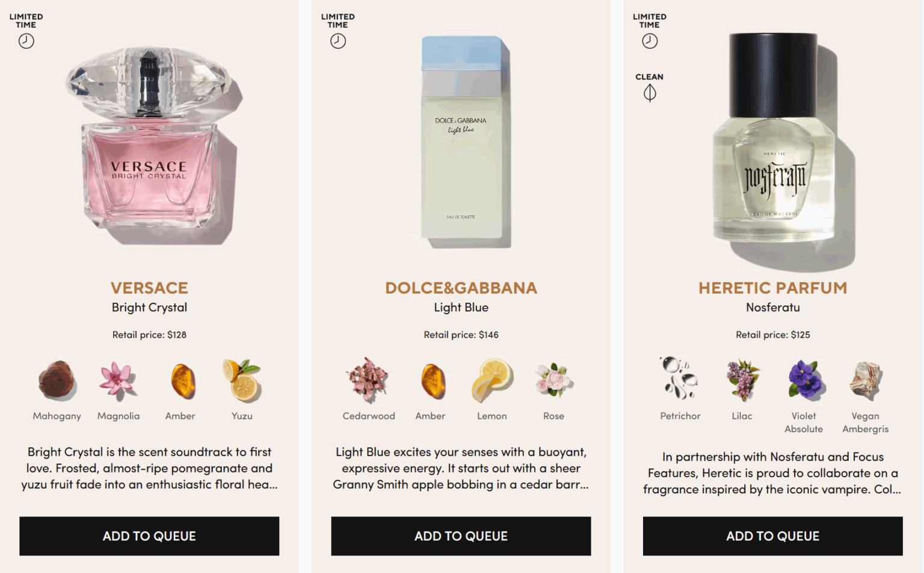Select the Petrichor droplets note icon

point(680,378)
